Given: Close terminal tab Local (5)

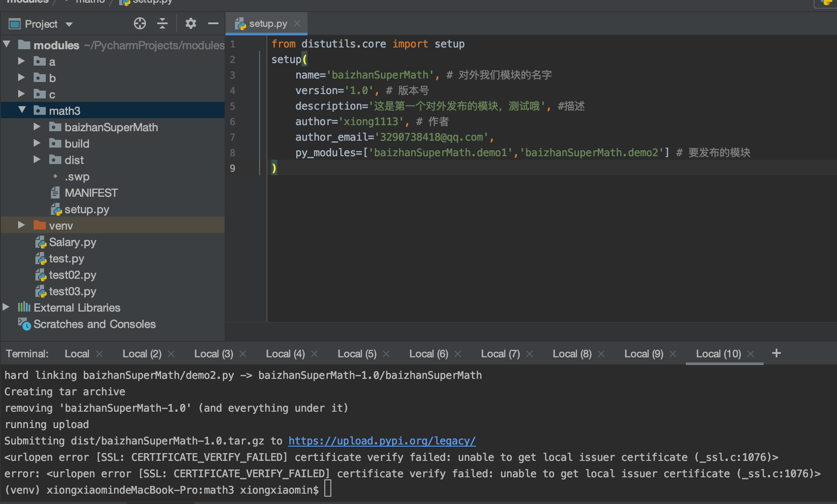Looking at the screenshot, I should click(386, 354).
